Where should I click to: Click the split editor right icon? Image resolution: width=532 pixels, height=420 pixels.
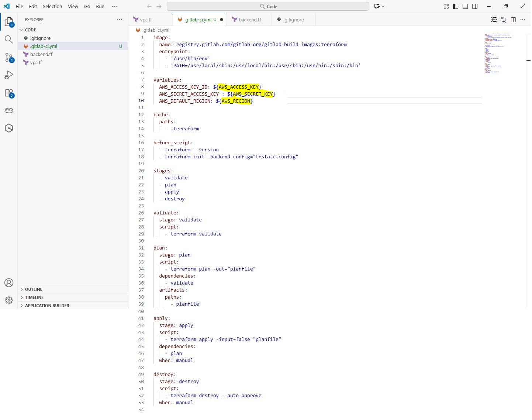click(513, 20)
